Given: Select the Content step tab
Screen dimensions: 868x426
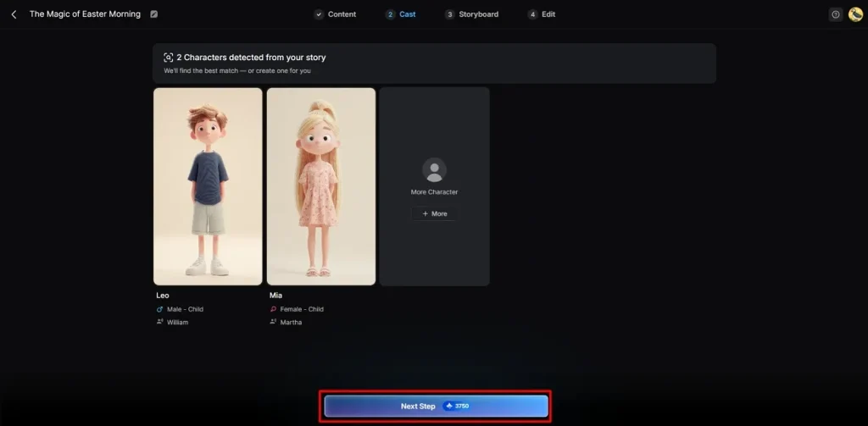Looking at the screenshot, I should [x=335, y=14].
